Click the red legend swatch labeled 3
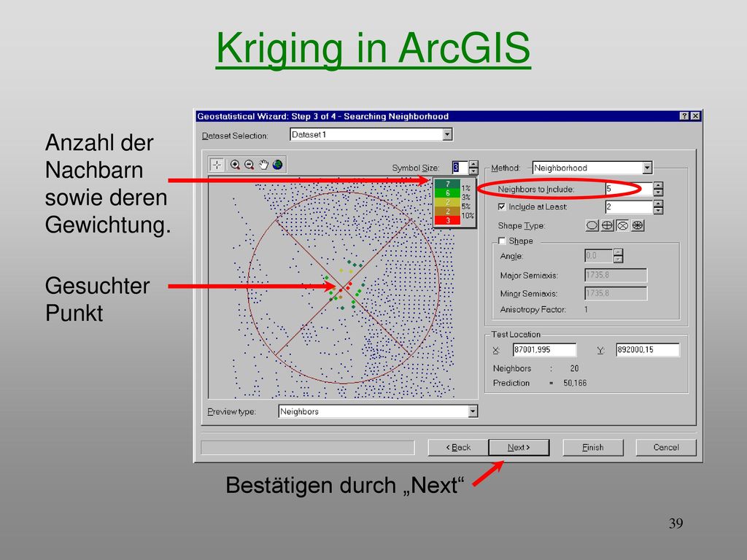This screenshot has height=560, width=747. point(447,220)
